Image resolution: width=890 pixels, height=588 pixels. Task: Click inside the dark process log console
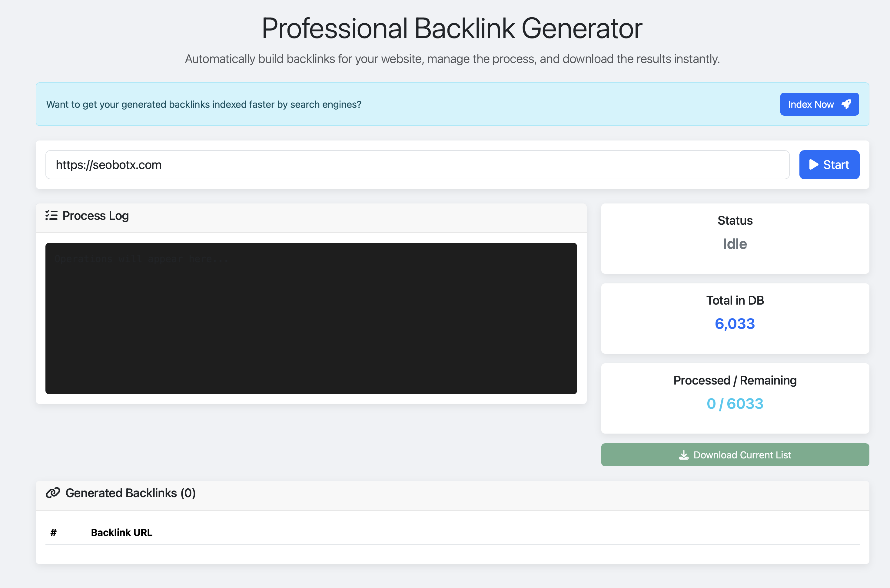coord(311,319)
